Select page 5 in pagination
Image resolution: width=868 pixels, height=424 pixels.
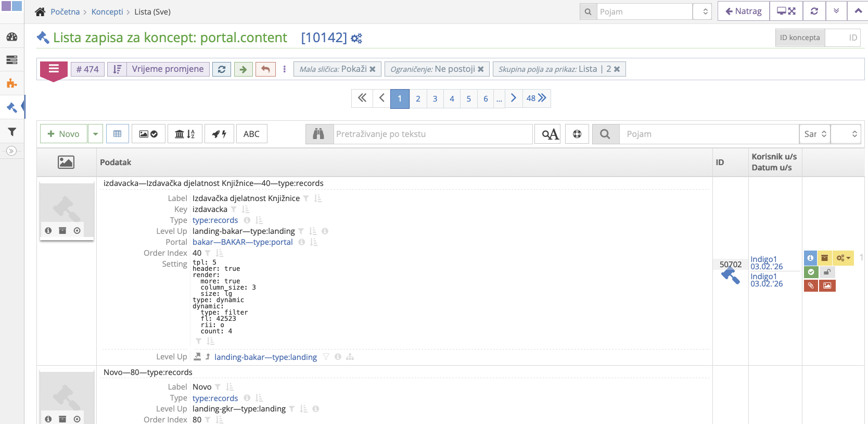(469, 98)
